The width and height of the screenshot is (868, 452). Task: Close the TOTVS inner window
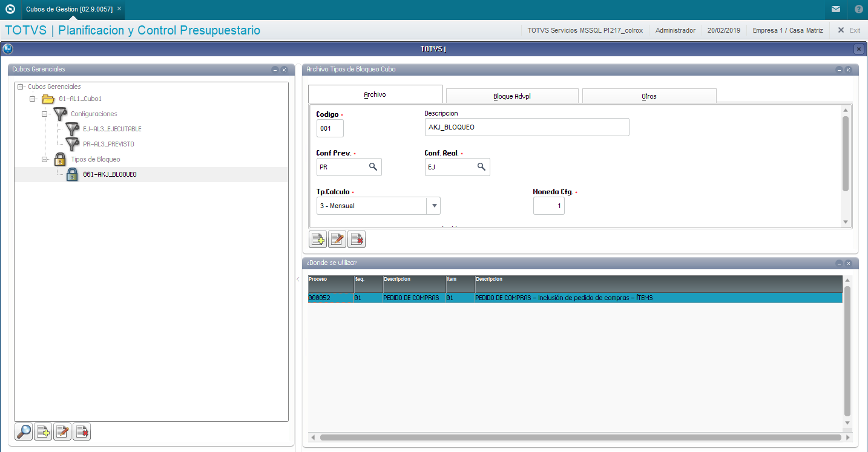[859, 49]
